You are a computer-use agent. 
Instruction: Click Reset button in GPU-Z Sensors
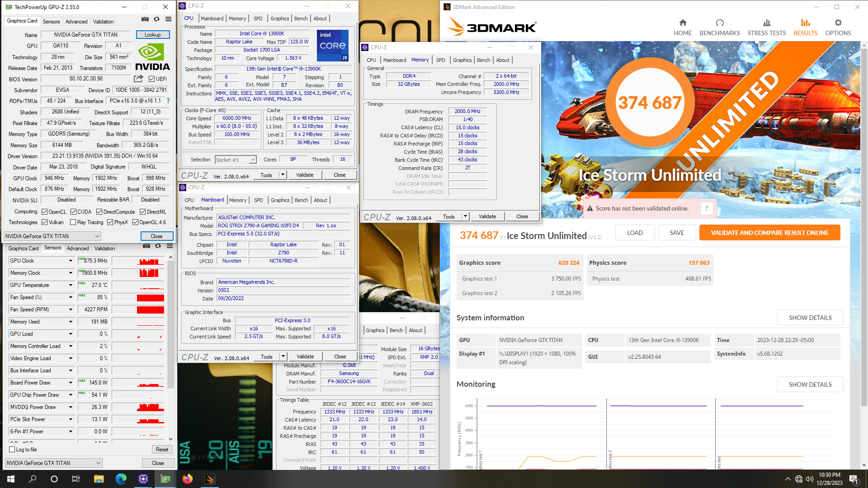click(x=162, y=450)
